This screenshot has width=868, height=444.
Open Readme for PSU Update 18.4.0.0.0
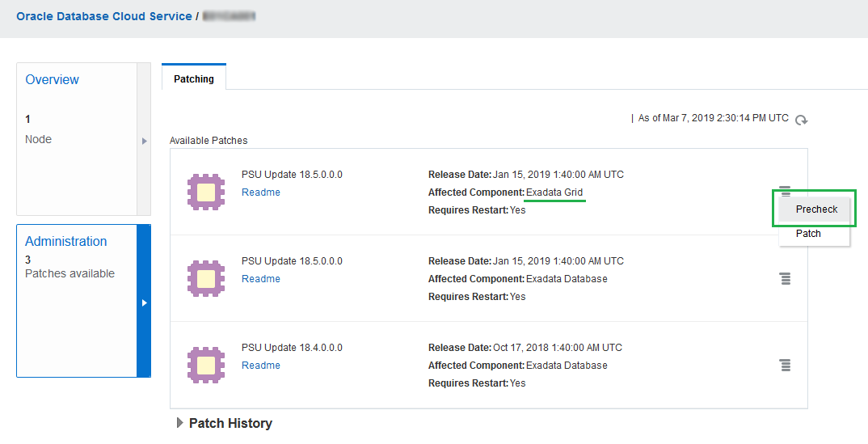click(x=261, y=366)
